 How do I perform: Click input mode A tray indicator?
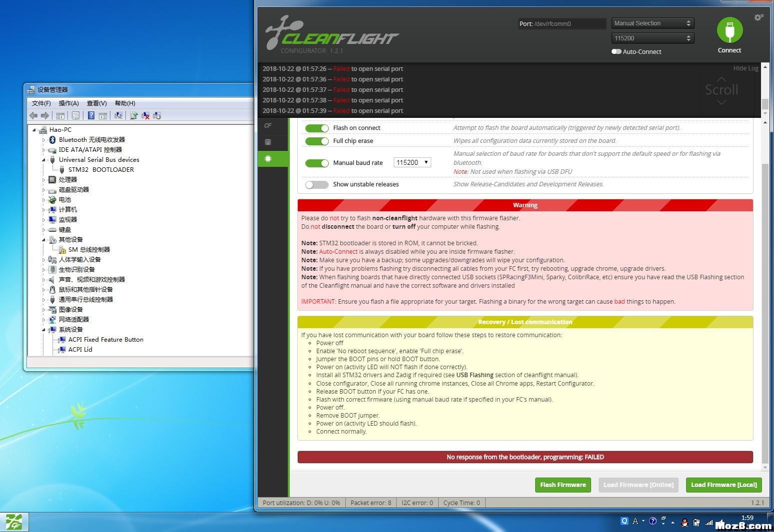coord(635,521)
